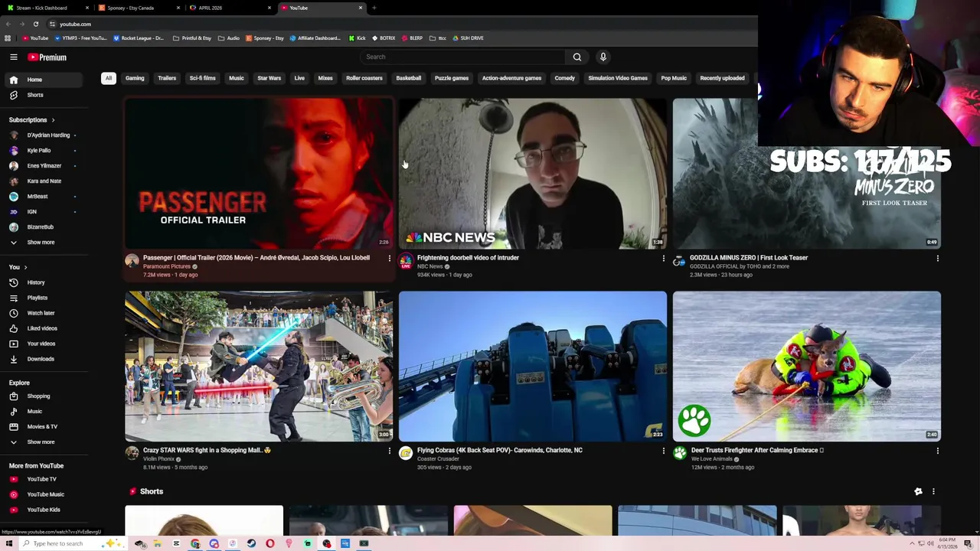Open the Flying Cobras video title
This screenshot has height=551, width=980.
coord(499,451)
